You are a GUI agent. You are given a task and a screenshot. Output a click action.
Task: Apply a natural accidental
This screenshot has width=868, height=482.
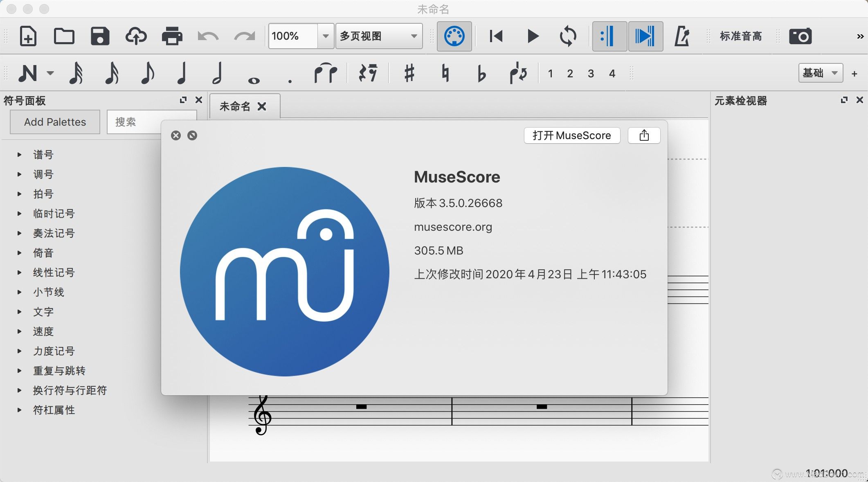(x=445, y=73)
